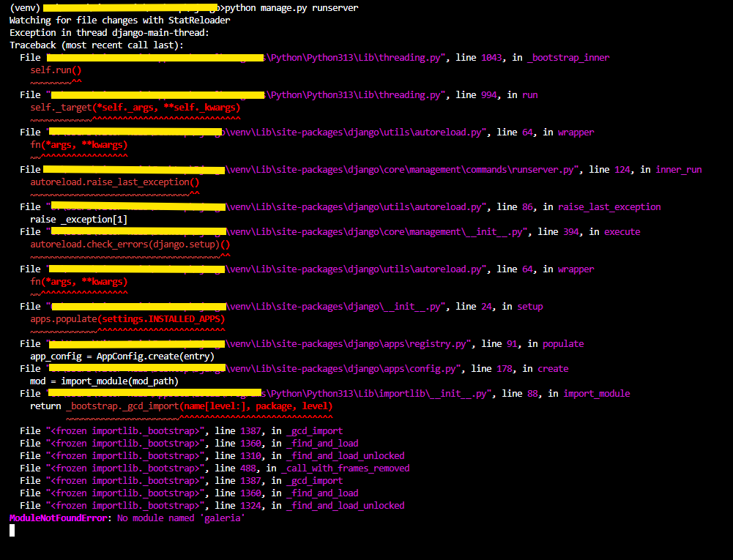
Task: Click the 'Watching for file changes with StatReloader' line
Action: (119, 20)
